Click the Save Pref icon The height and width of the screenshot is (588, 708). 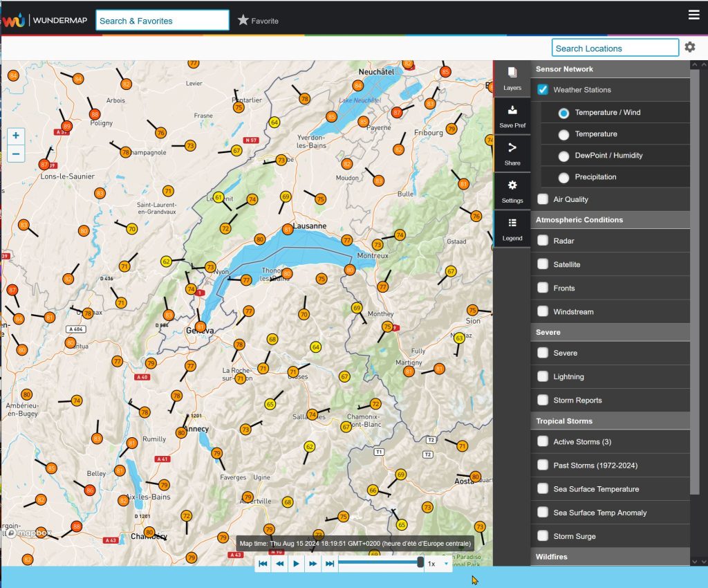pyautogui.click(x=512, y=116)
